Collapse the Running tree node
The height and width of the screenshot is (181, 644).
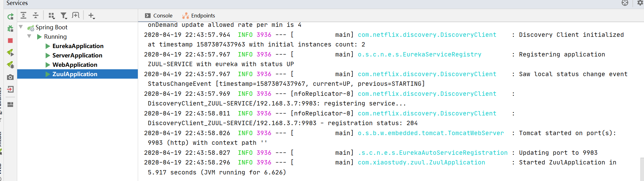click(29, 36)
